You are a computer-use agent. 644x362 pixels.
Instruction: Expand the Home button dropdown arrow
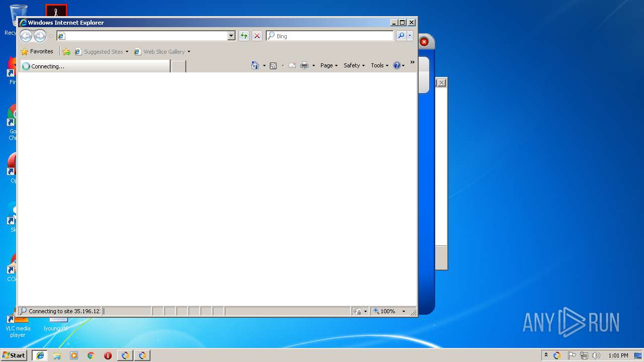264,65
